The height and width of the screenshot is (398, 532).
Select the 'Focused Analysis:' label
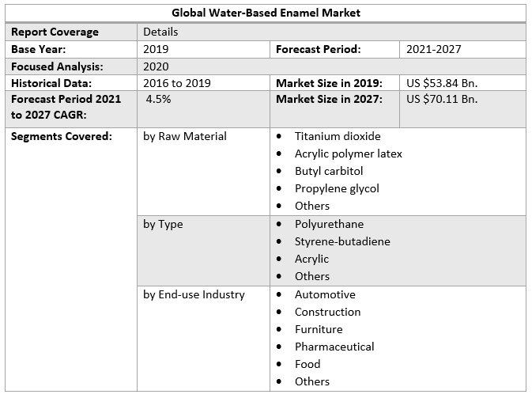coord(57,66)
